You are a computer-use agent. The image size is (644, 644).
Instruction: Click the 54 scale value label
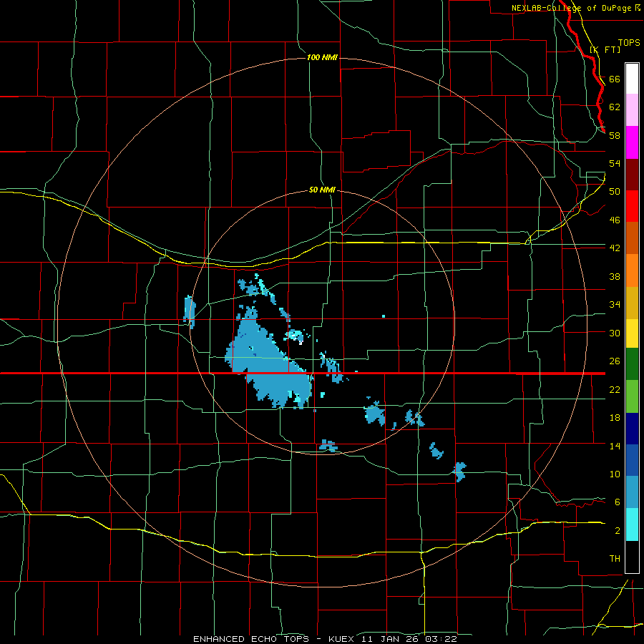point(615,163)
